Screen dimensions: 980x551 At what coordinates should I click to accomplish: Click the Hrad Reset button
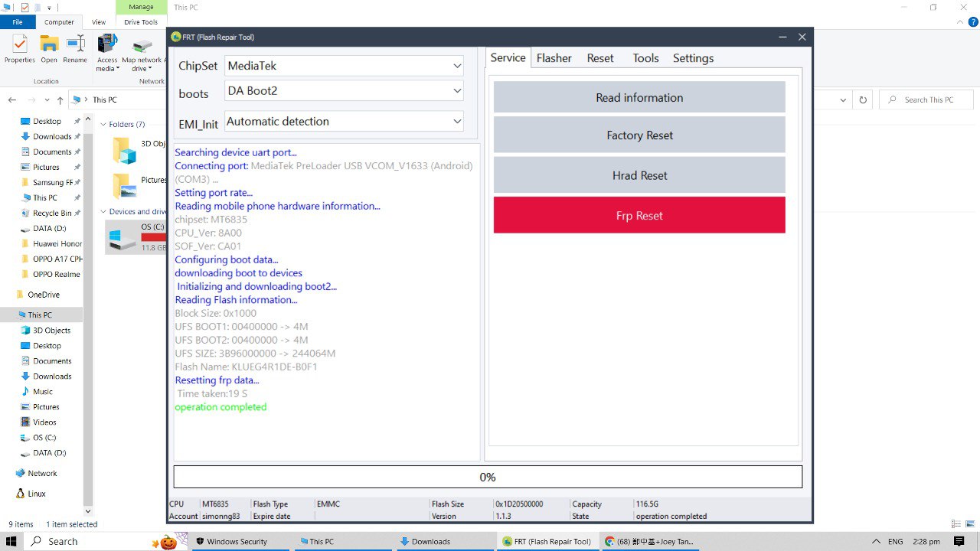coord(639,175)
